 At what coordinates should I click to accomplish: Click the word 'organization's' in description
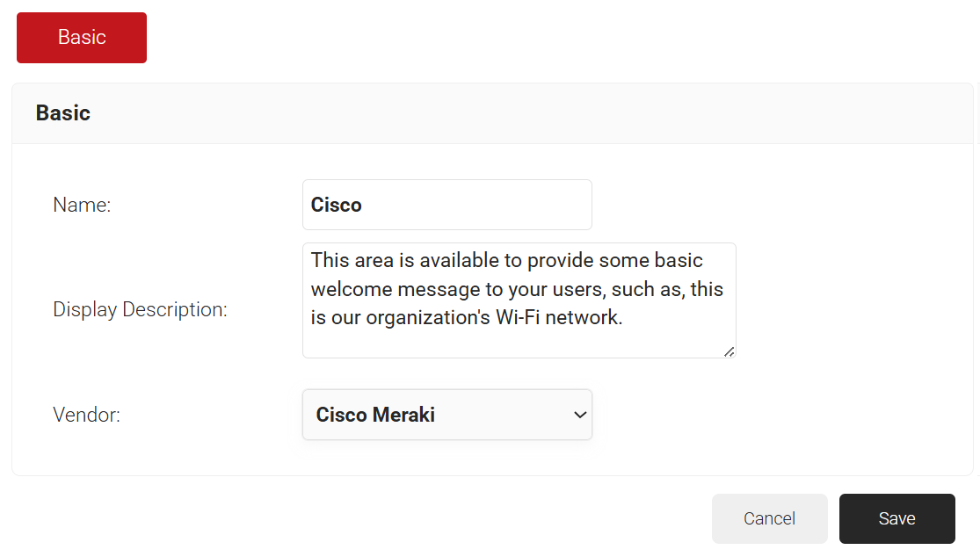[428, 317]
